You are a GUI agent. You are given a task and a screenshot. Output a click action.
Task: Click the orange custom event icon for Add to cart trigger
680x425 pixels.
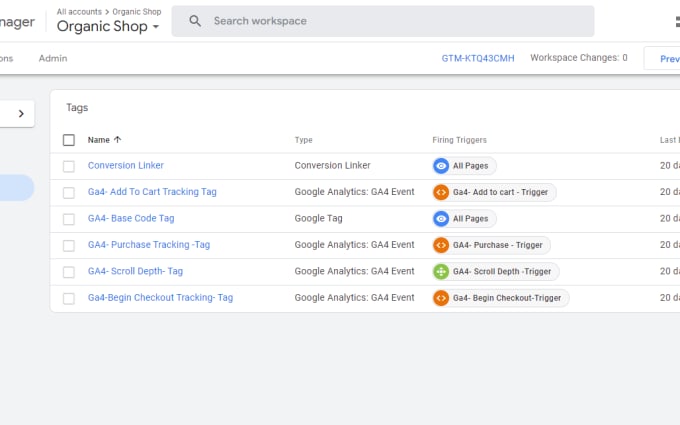tap(441, 192)
